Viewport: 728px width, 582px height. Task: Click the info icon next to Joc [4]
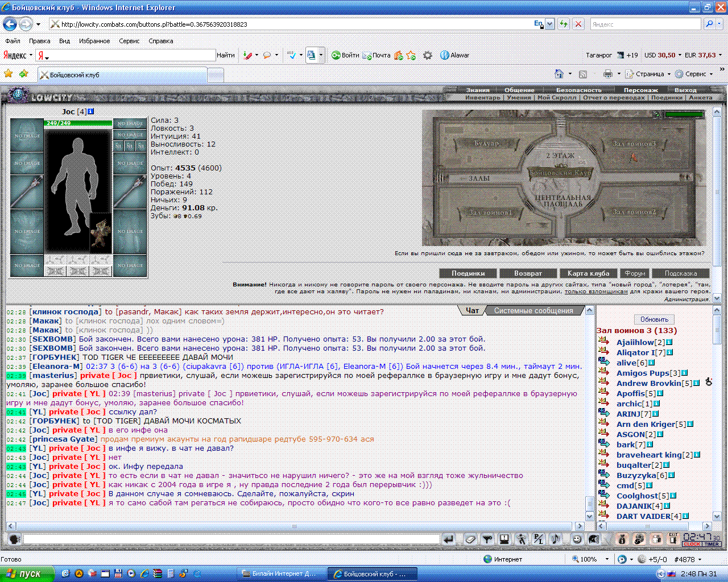pyautogui.click(x=90, y=111)
